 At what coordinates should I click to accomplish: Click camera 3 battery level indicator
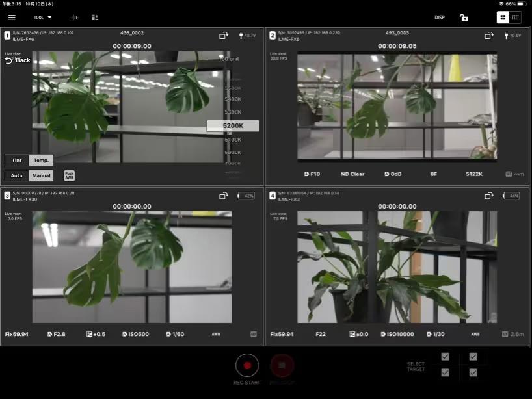coord(246,196)
